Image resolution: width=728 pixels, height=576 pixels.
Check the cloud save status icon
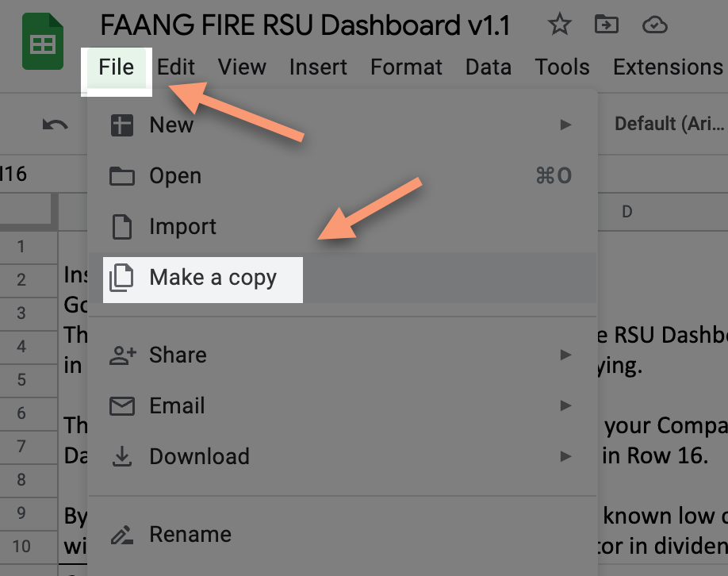pos(654,25)
